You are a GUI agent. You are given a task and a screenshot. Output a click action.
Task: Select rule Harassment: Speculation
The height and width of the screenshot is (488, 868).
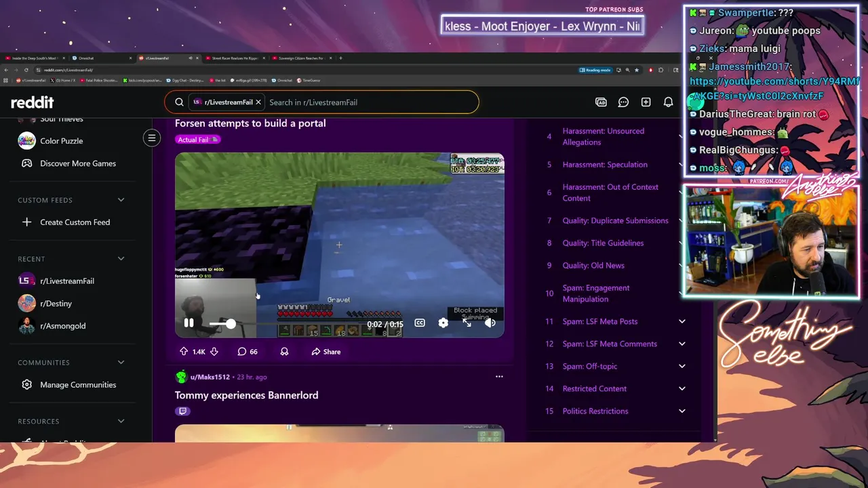click(x=605, y=165)
